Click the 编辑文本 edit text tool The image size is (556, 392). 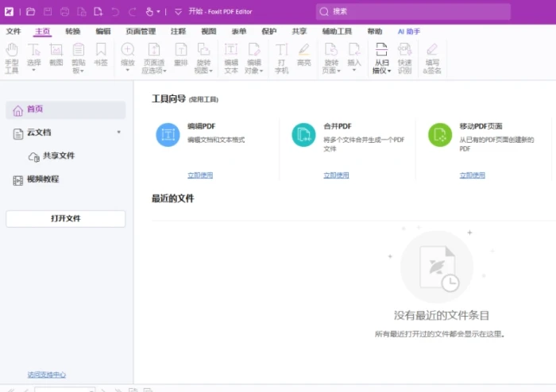tap(231, 59)
